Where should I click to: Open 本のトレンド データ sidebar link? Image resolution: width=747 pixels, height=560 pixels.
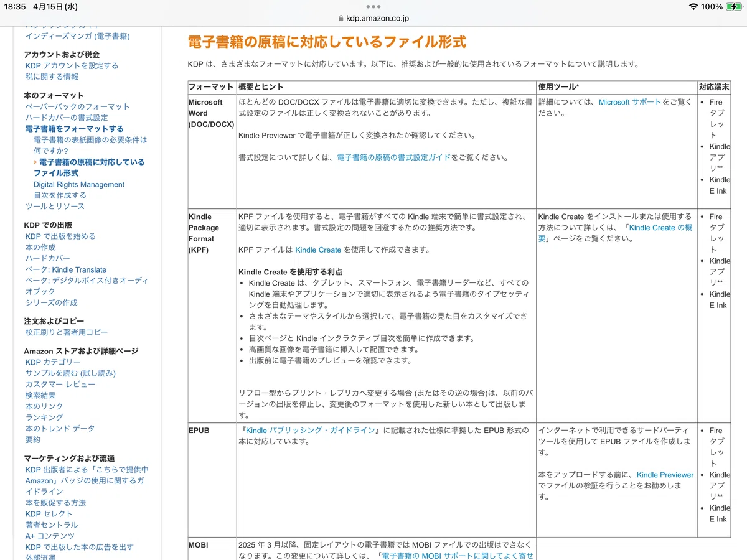coord(60,429)
